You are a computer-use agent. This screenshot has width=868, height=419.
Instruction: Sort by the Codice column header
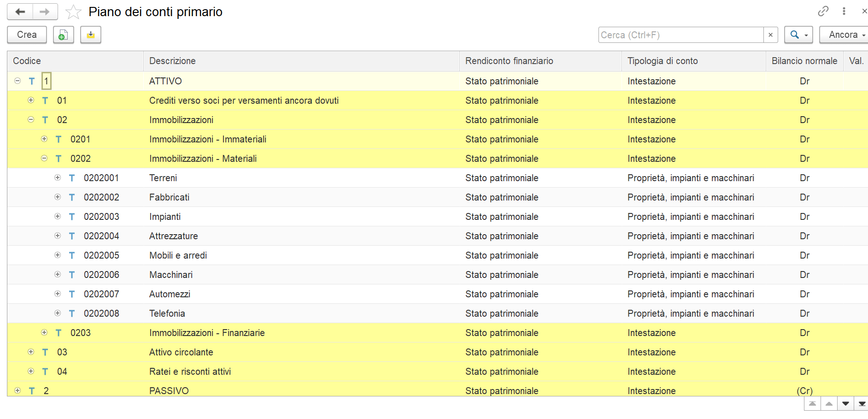click(x=76, y=61)
